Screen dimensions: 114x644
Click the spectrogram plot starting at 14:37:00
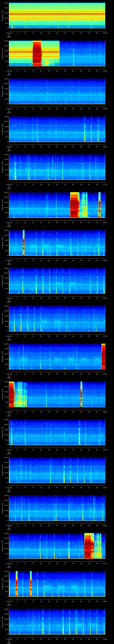pyautogui.click(x=57, y=584)
